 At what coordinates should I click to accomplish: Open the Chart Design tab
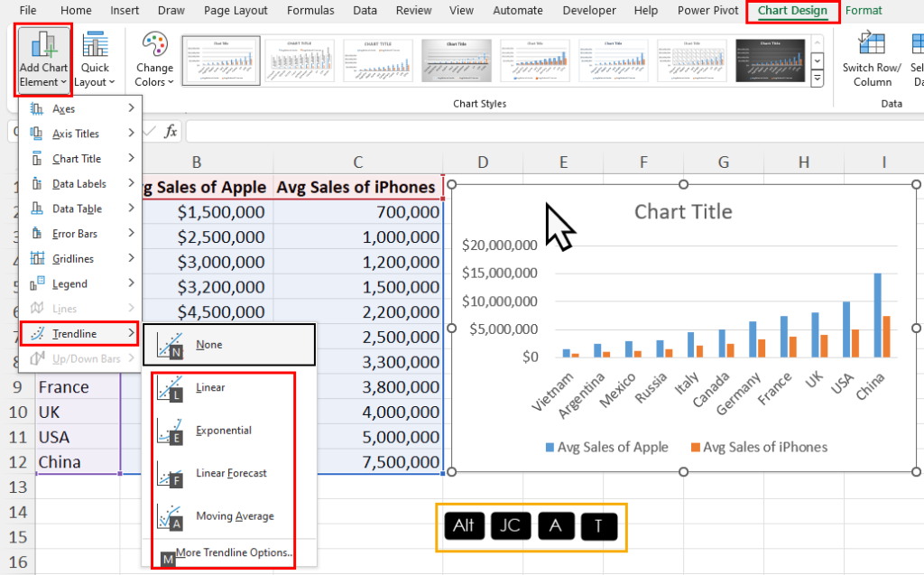click(792, 11)
